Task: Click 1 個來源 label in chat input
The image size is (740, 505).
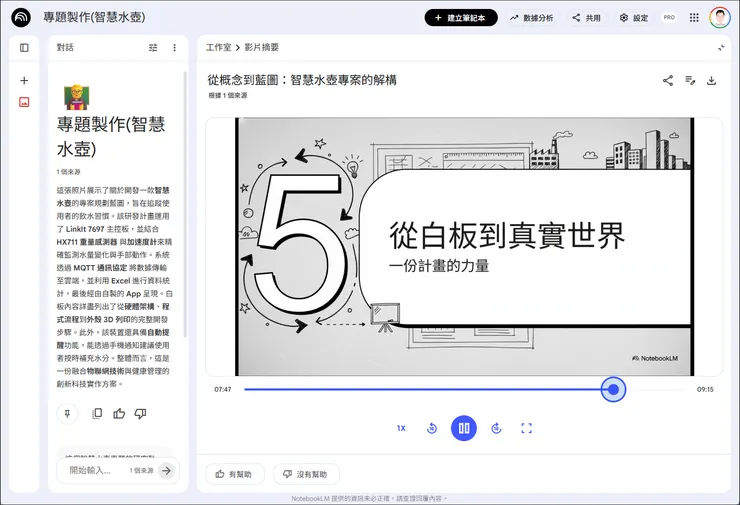Action: click(x=142, y=471)
